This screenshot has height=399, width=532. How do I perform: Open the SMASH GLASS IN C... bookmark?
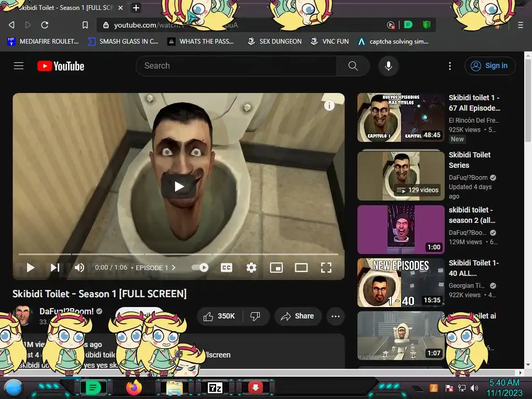tap(123, 42)
